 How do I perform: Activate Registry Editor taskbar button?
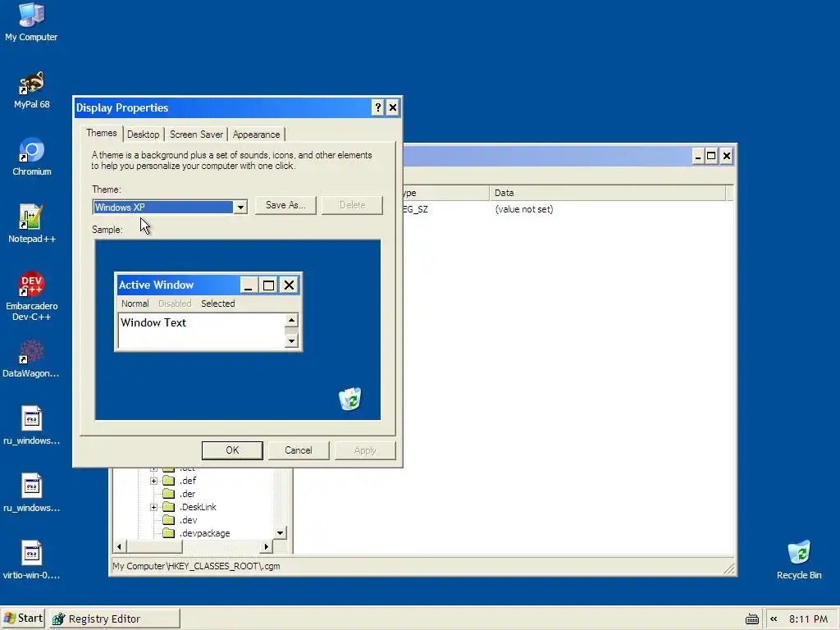click(115, 619)
